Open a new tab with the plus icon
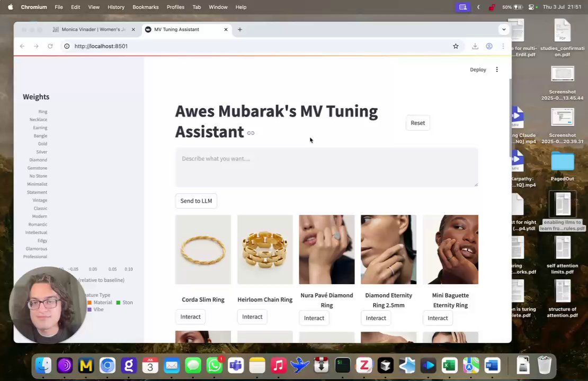The height and width of the screenshot is (381, 588). point(239,30)
